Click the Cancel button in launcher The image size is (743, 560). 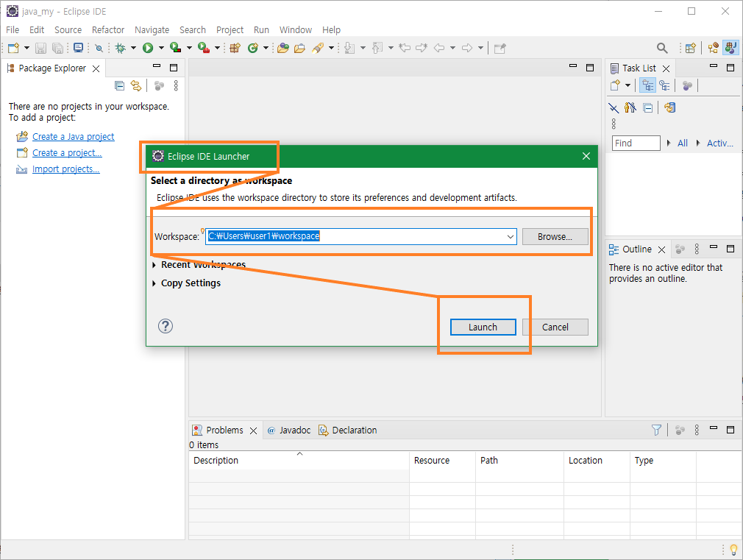tap(555, 327)
